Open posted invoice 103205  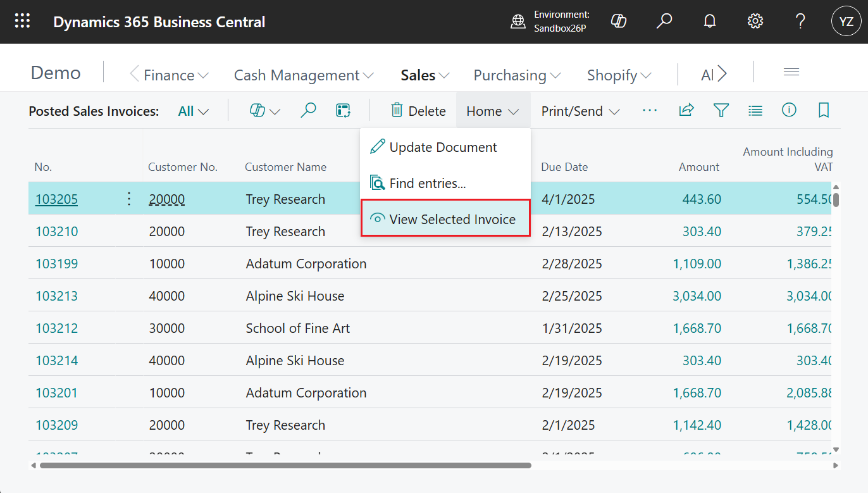[56, 199]
